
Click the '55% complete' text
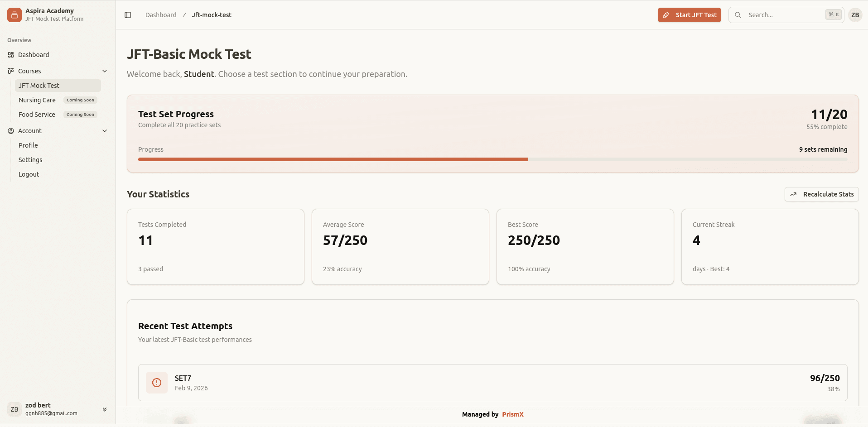pos(827,127)
